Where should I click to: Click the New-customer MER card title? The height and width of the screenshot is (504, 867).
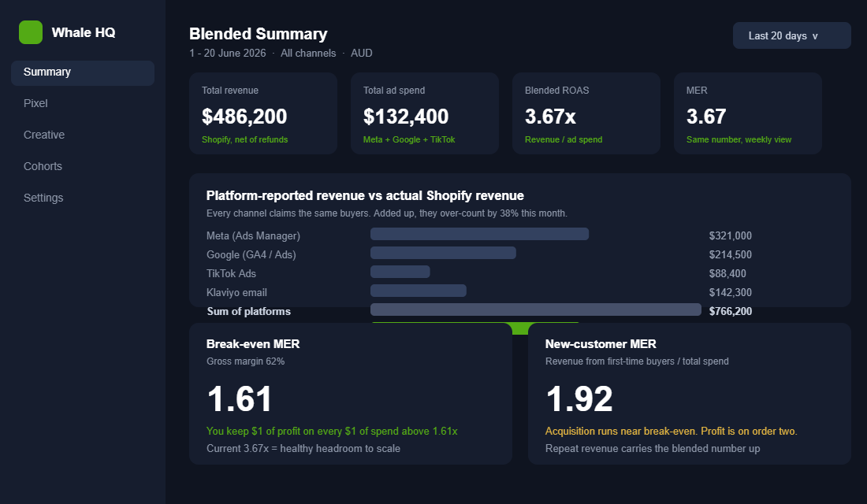[601, 343]
